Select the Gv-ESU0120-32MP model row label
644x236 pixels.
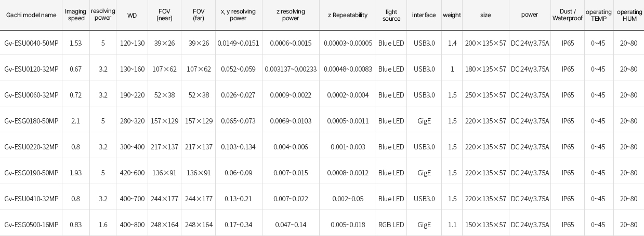pyautogui.click(x=31, y=69)
